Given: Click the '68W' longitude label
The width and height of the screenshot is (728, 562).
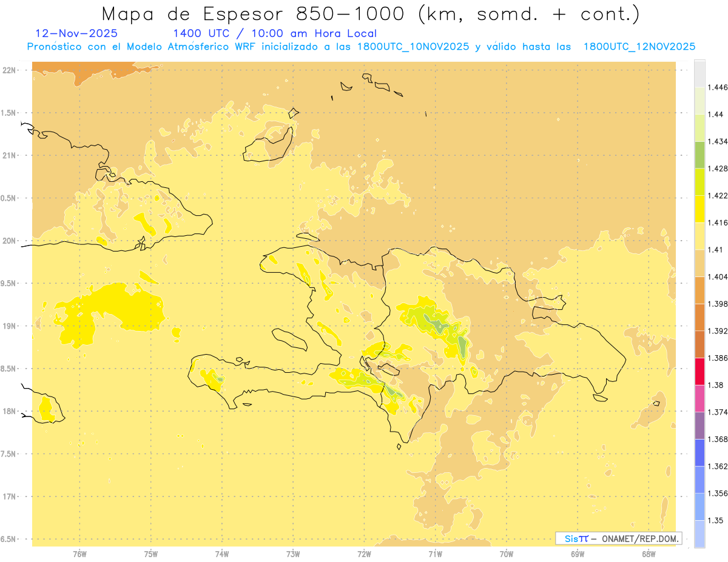Looking at the screenshot, I should pyautogui.click(x=649, y=554).
